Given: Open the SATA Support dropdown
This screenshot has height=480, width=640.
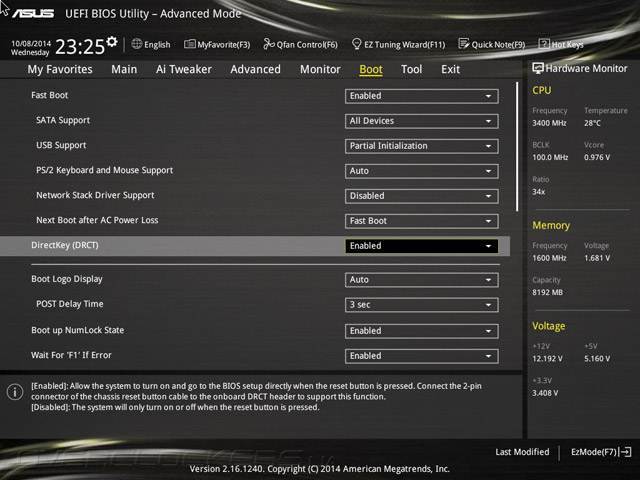Looking at the screenshot, I should tap(422, 121).
